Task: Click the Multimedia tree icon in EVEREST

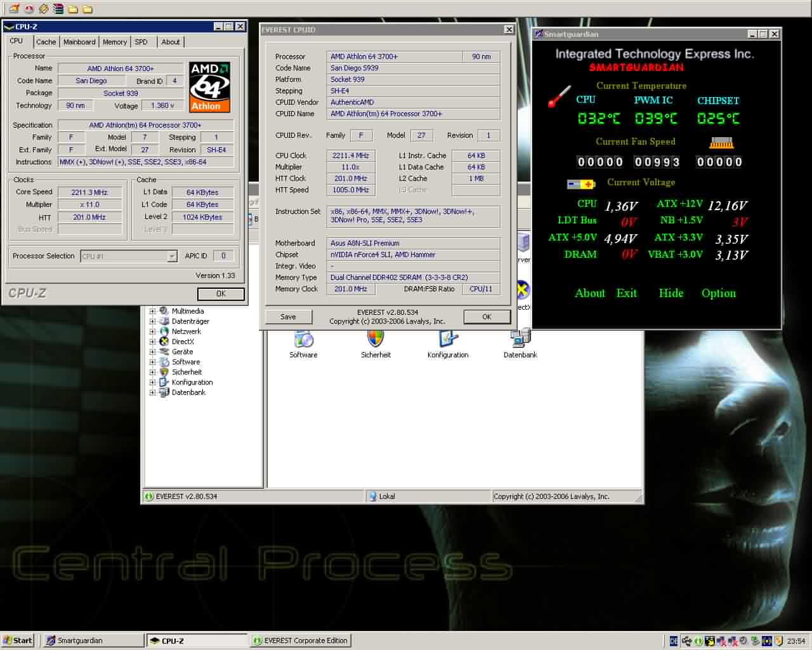Action: tap(164, 311)
